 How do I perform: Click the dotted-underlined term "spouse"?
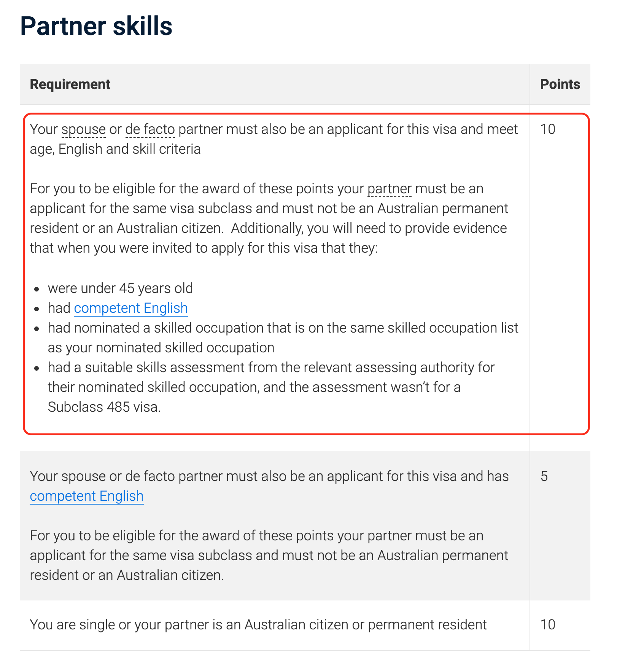(83, 129)
